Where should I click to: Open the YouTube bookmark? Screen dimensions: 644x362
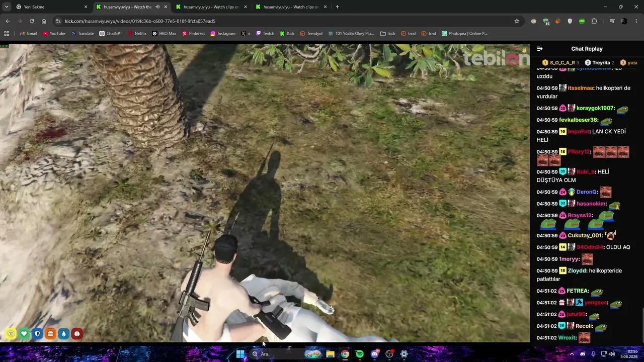pos(54,34)
